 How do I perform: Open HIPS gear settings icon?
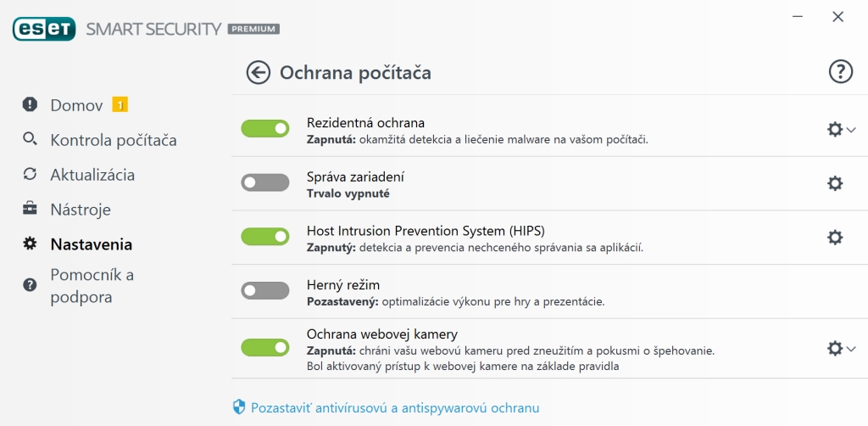(835, 238)
